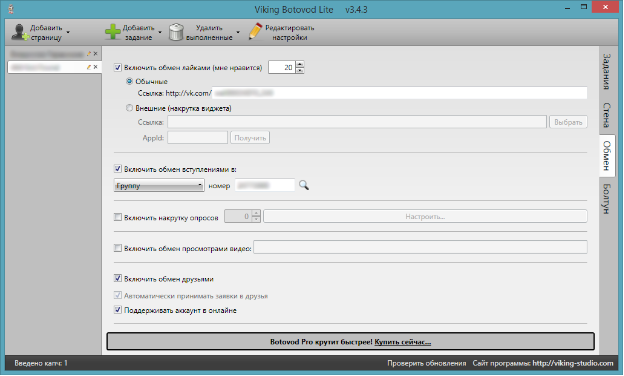This screenshot has width=624, height=376.
Task: Click the trash can Delete completed icon
Action: (176, 32)
